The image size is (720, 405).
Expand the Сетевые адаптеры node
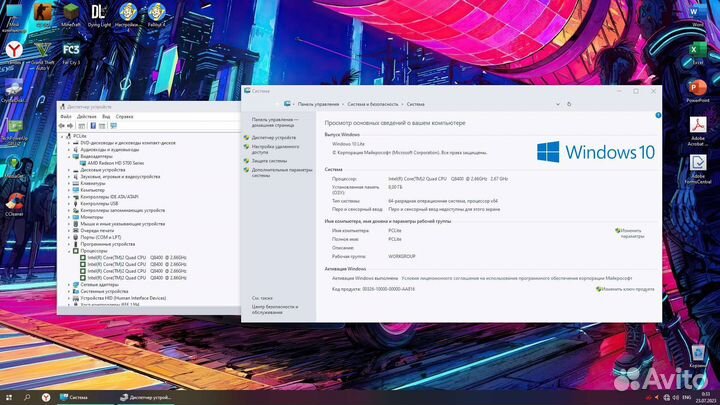click(69, 285)
